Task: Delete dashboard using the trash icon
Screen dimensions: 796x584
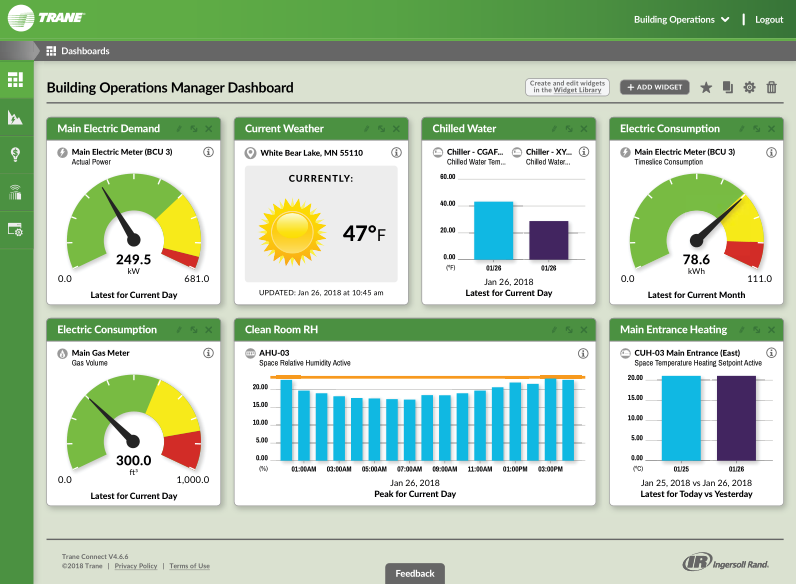Action: pyautogui.click(x=771, y=88)
